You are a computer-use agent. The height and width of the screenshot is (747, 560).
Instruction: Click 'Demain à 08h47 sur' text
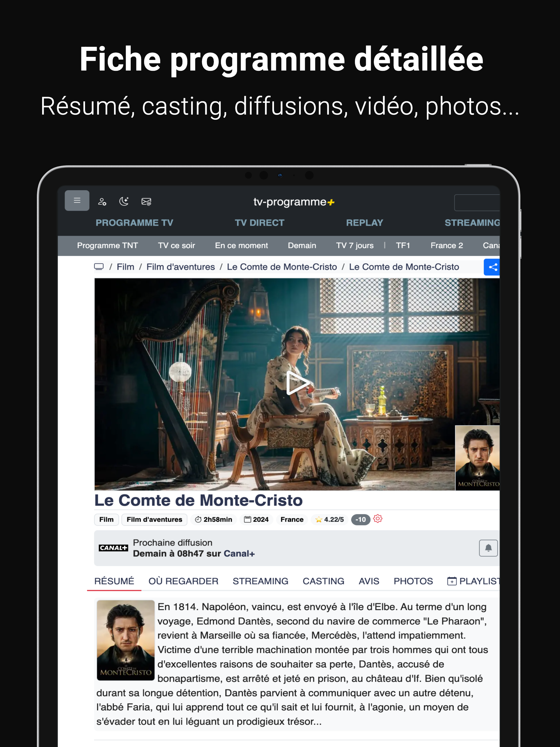177,553
